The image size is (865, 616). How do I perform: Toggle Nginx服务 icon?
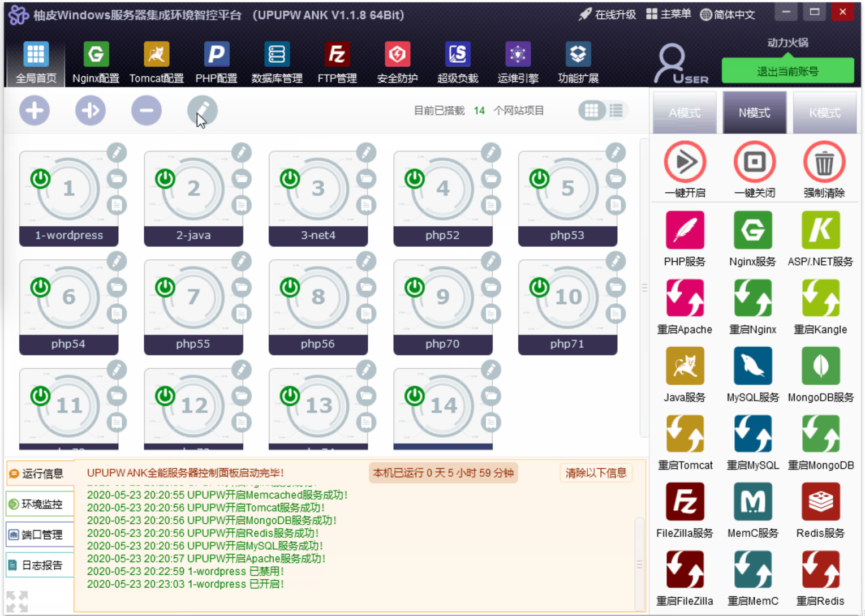(x=752, y=230)
